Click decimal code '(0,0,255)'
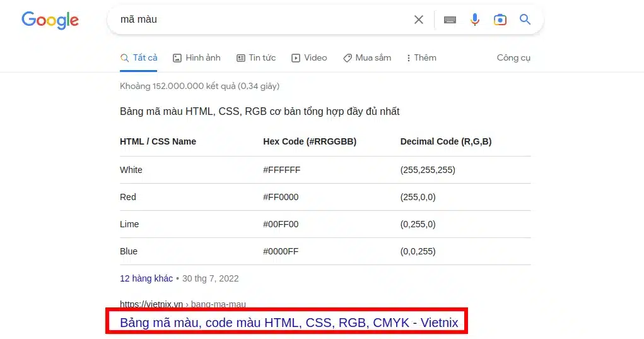Image resolution: width=644 pixels, height=339 pixels. (x=418, y=251)
